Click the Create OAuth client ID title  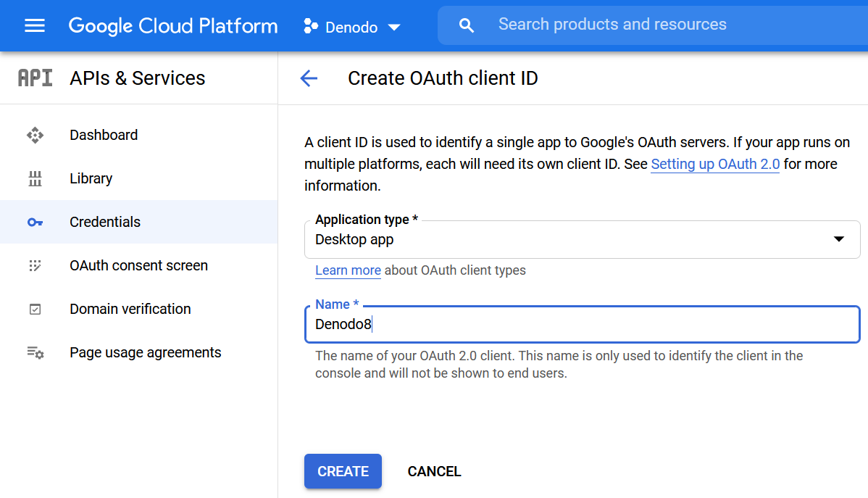(x=443, y=78)
